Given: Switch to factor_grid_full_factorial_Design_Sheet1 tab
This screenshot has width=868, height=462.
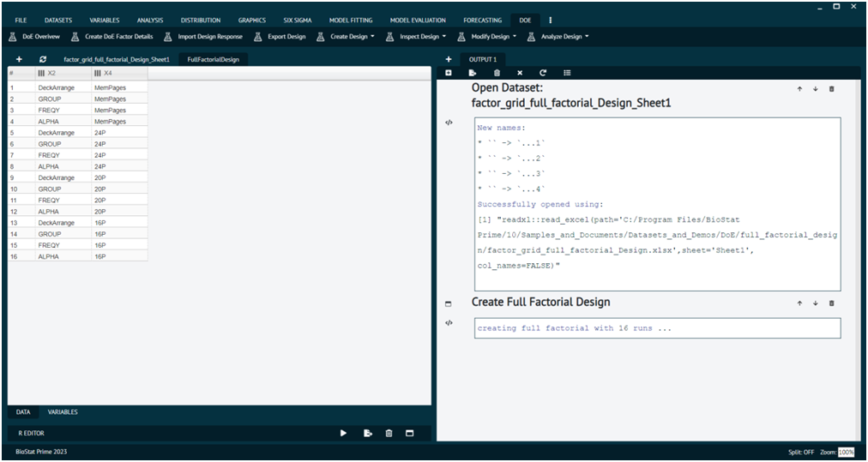Looking at the screenshot, I should pos(117,59).
